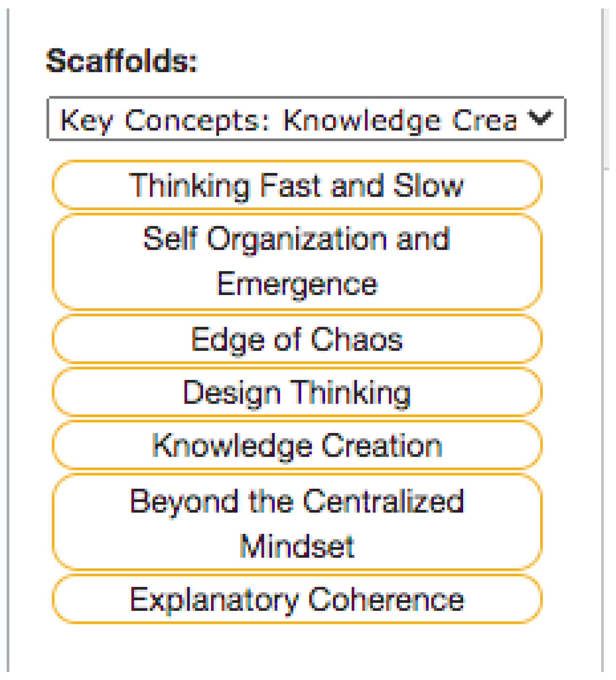Click the two-line Centralized Mindset pill
This screenshot has height=680, width=616.
pos(297,523)
